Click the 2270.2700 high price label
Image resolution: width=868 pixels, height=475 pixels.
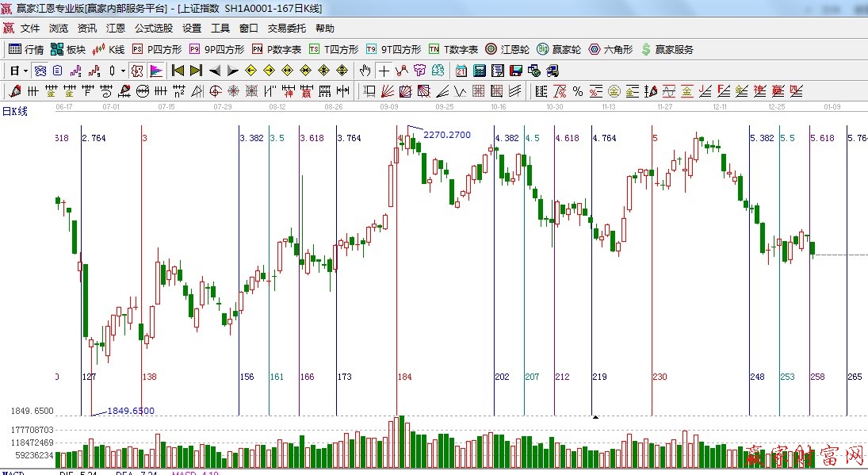click(446, 135)
